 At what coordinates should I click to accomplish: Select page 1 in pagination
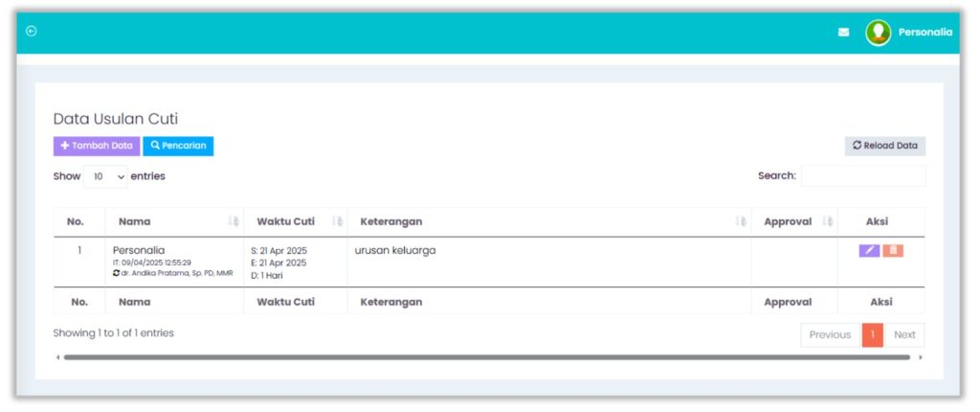coord(873,335)
